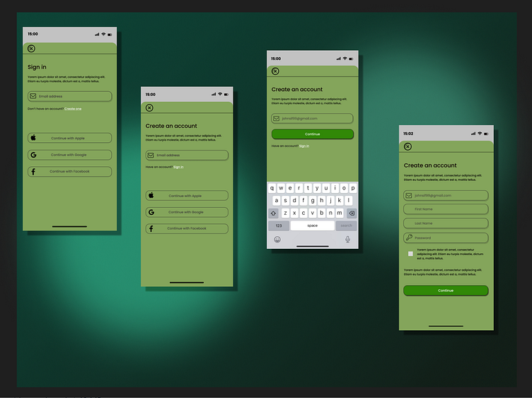The height and width of the screenshot is (398, 532).
Task: Select the First Name input field
Action: point(446,209)
